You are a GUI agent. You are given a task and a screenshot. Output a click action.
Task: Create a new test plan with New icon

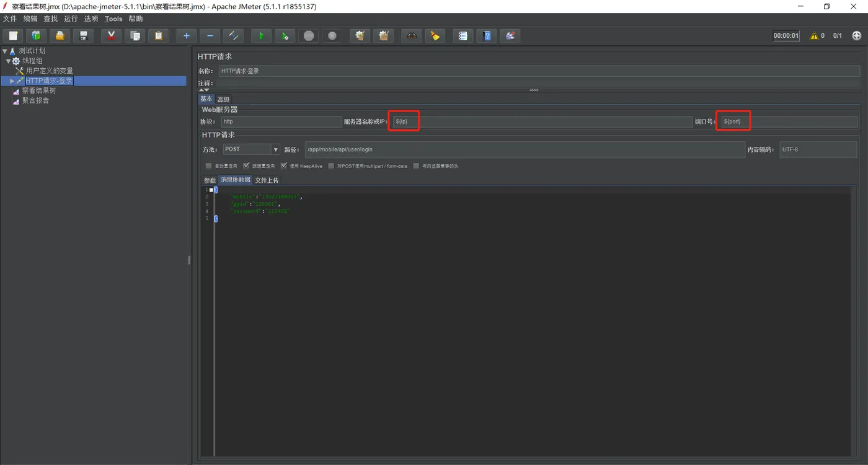pyautogui.click(x=13, y=36)
